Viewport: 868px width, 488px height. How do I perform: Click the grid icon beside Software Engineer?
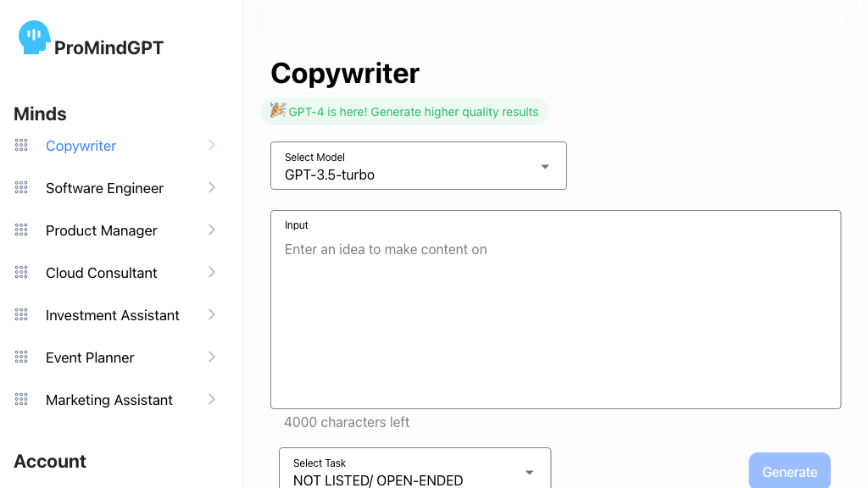[21, 188]
